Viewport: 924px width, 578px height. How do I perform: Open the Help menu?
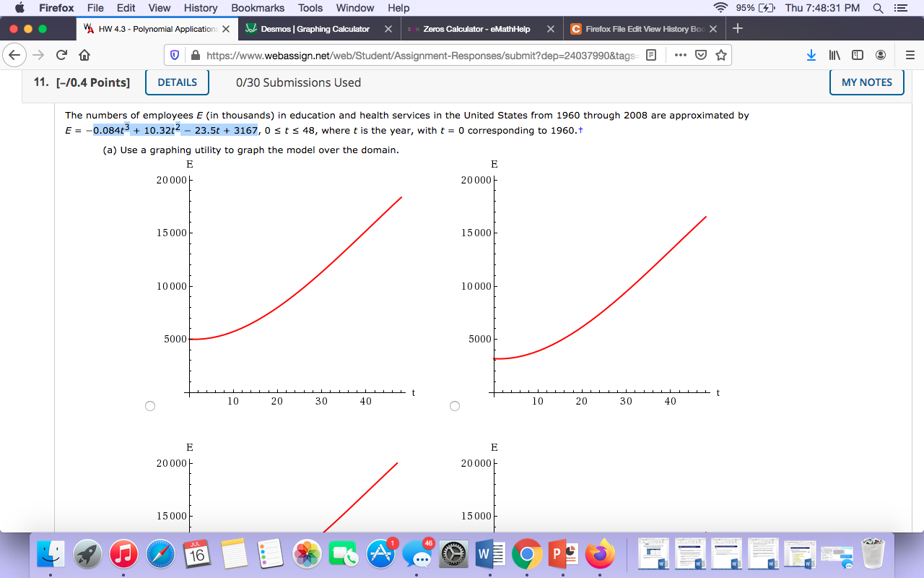(x=398, y=8)
